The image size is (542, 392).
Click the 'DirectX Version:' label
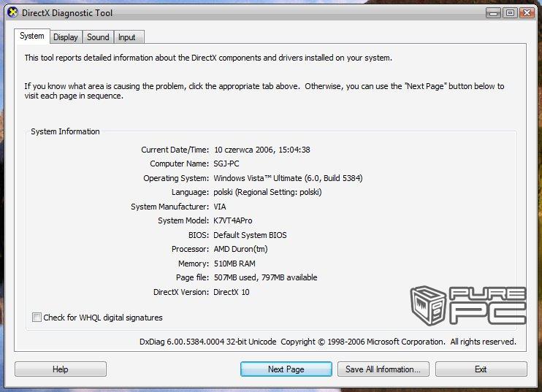coord(181,292)
